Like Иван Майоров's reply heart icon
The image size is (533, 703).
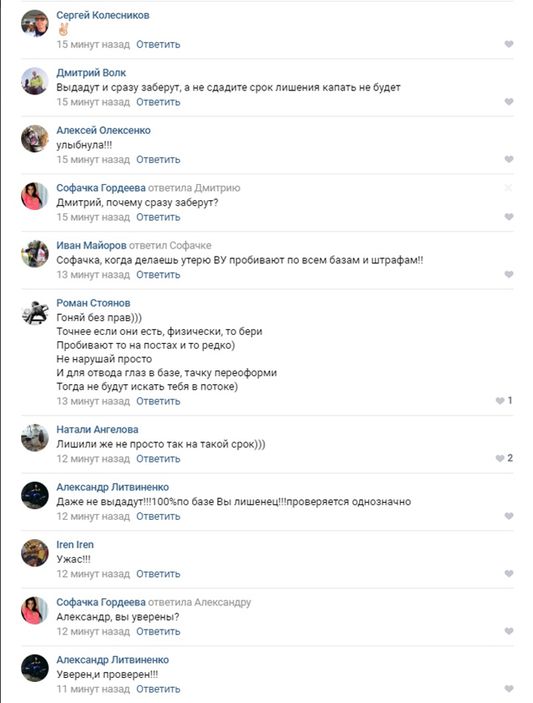click(508, 274)
